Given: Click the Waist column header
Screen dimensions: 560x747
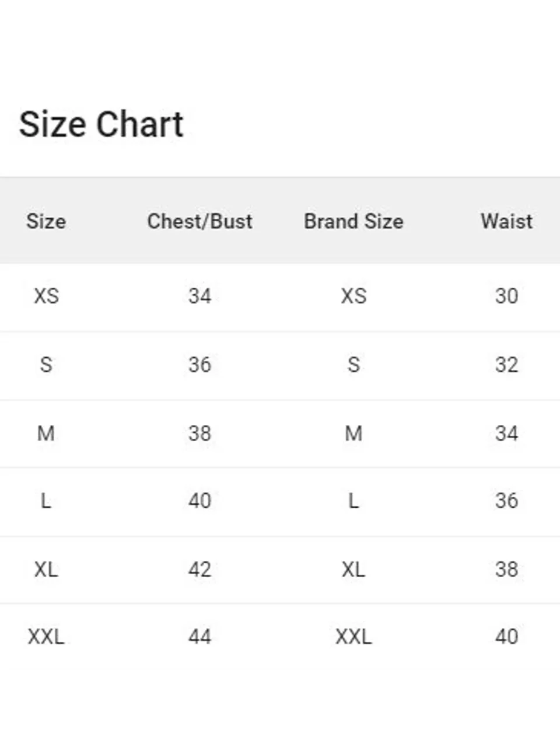Looking at the screenshot, I should pyautogui.click(x=506, y=221).
